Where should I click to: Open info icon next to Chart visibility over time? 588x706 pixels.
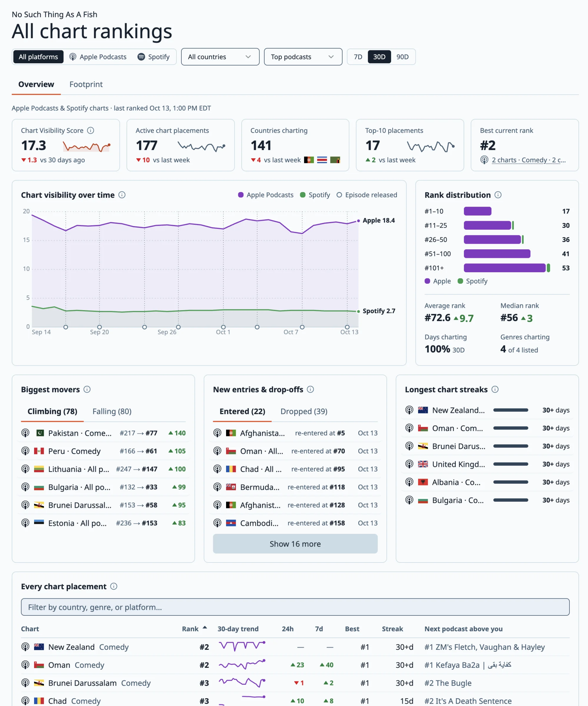pyautogui.click(x=122, y=195)
